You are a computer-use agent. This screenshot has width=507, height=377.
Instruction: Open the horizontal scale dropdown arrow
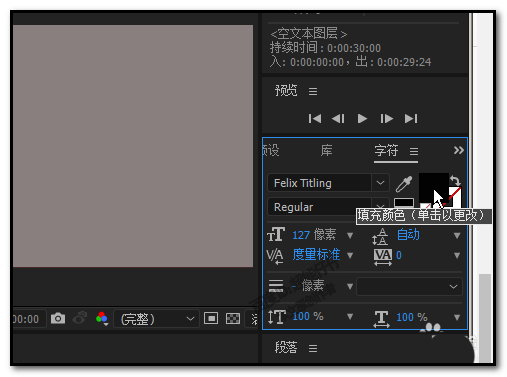[x=457, y=318]
